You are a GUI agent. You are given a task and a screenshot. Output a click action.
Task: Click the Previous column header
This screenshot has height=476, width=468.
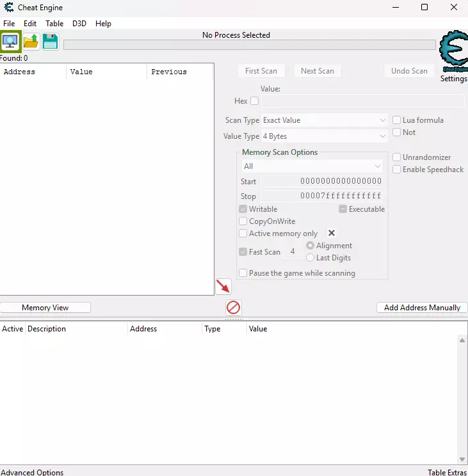pos(181,72)
